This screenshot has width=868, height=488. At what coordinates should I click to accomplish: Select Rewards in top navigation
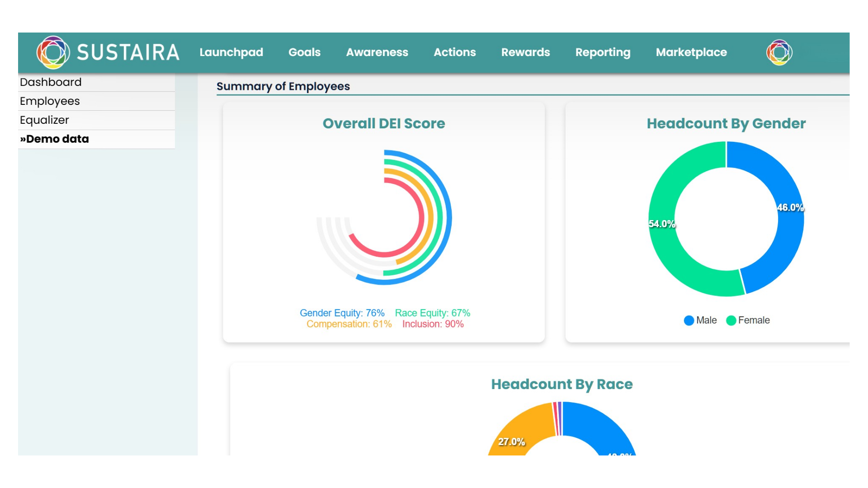[525, 52]
